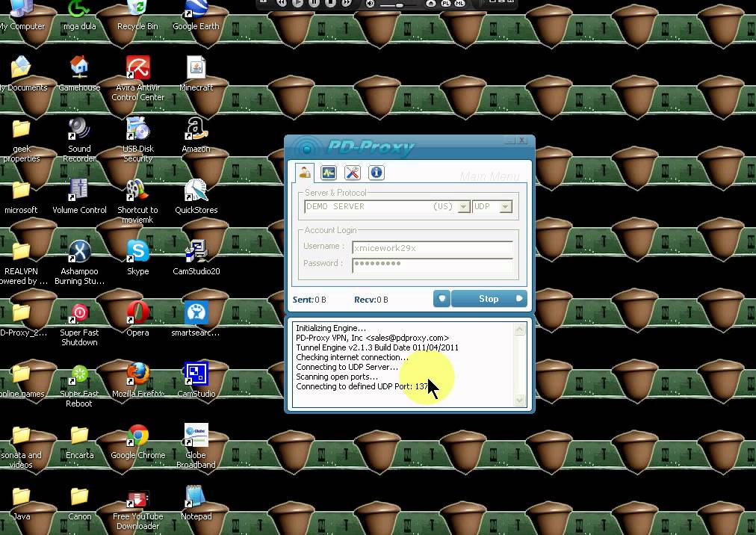756x535 pixels.
Task: Click the Tunnel Engine v2.1.3 log line
Action: click(377, 347)
